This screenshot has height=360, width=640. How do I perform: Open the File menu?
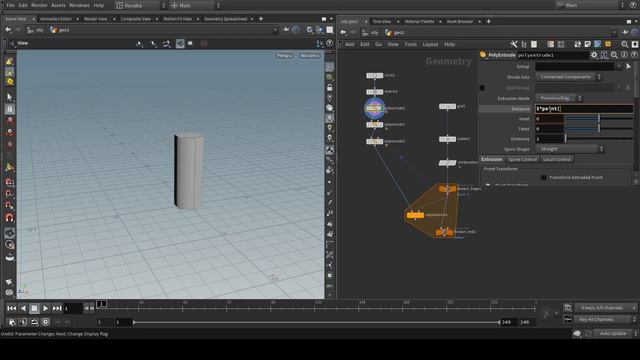[11, 5]
